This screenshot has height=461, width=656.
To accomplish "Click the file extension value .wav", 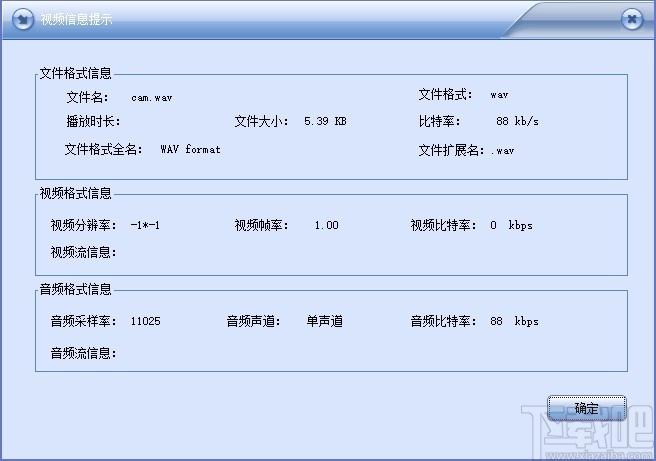I will coord(502,151).
